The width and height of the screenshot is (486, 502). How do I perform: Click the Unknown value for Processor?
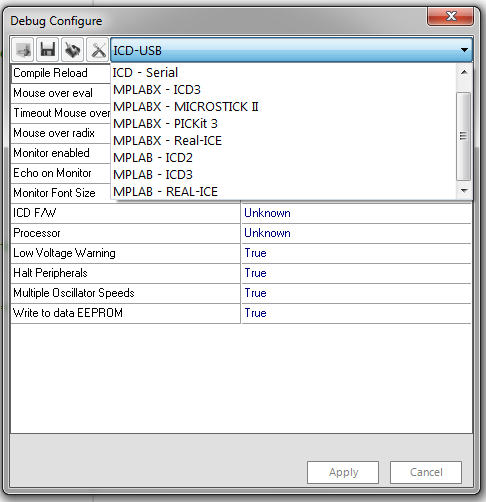click(356, 233)
